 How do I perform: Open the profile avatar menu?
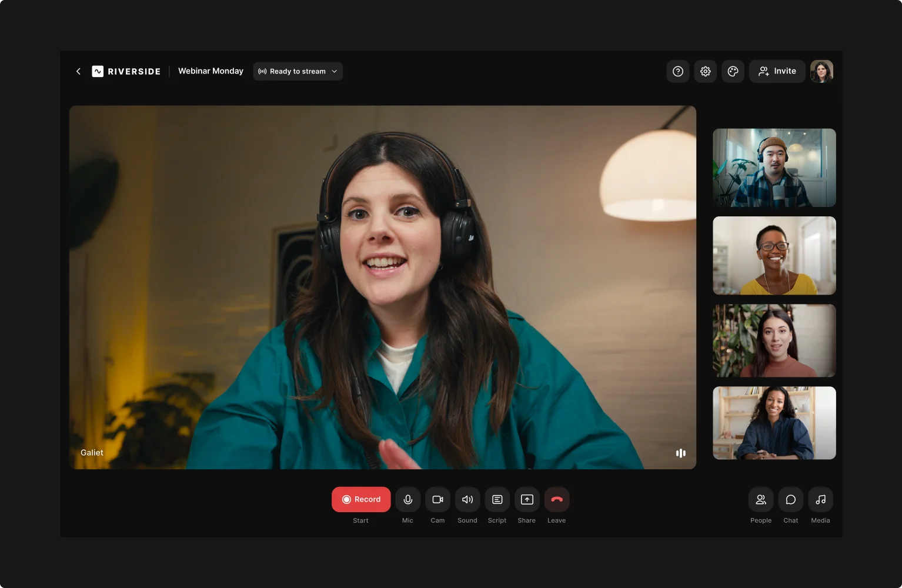point(821,71)
